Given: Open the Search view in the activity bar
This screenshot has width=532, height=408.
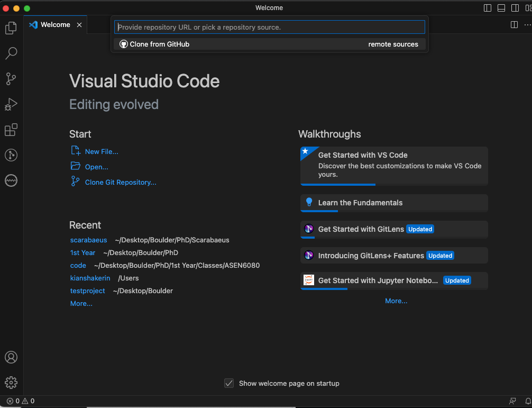Looking at the screenshot, I should point(11,53).
